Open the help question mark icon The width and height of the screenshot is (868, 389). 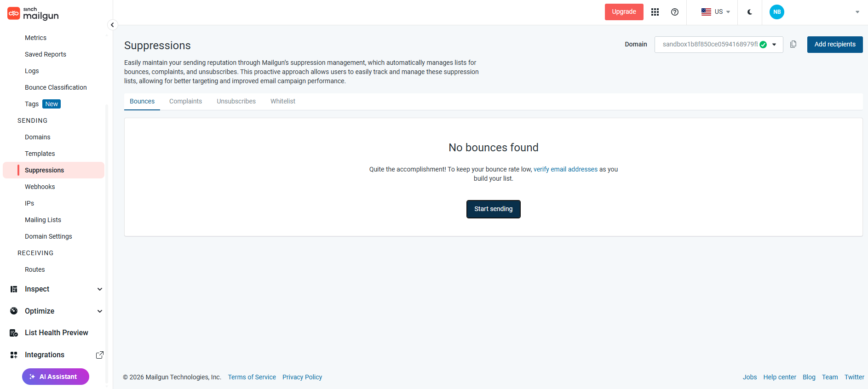coord(675,12)
